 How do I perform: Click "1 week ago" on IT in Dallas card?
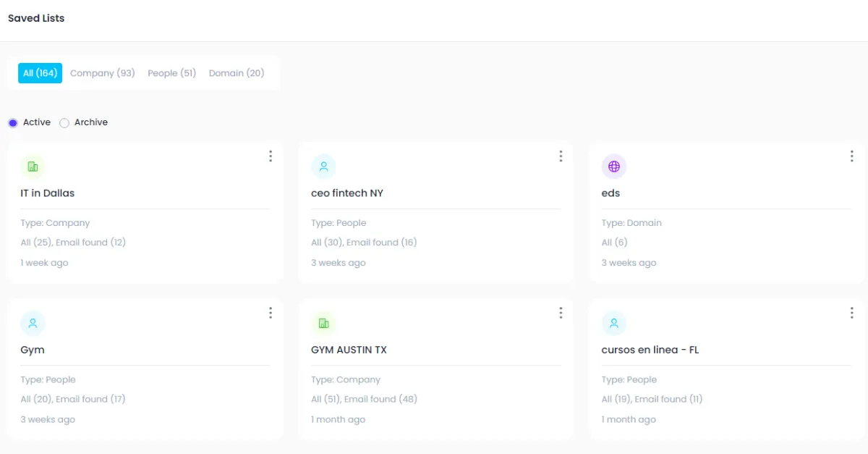pyautogui.click(x=44, y=263)
